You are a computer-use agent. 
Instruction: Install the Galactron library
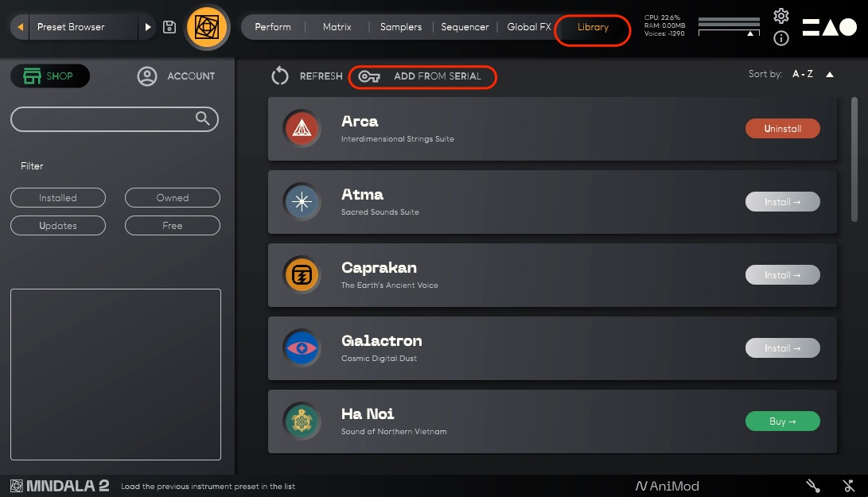tap(783, 348)
